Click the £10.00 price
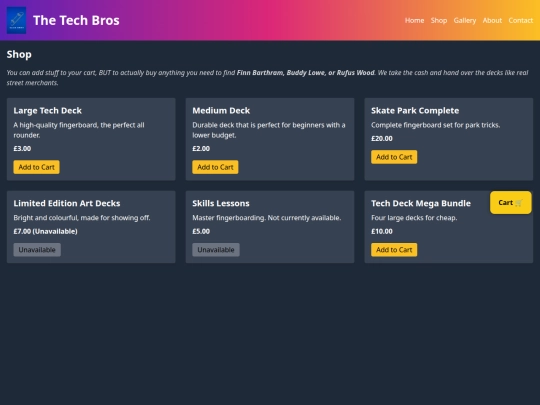Image resolution: width=540 pixels, height=405 pixels. tap(382, 231)
